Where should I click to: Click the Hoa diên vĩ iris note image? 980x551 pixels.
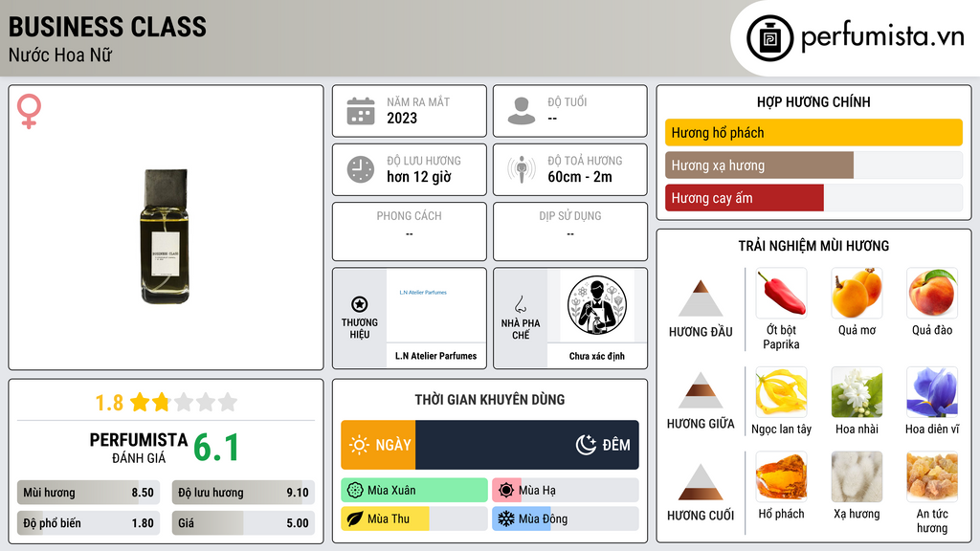tap(932, 392)
